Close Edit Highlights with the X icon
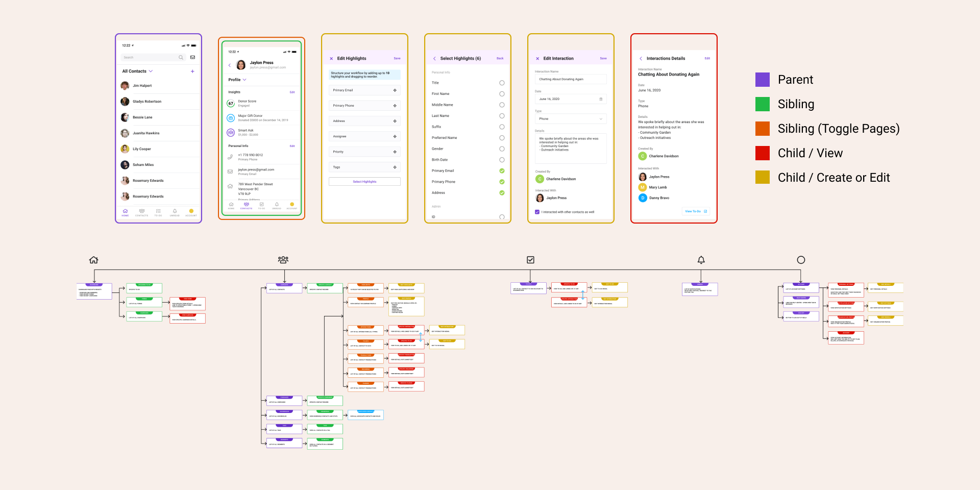 coord(331,59)
